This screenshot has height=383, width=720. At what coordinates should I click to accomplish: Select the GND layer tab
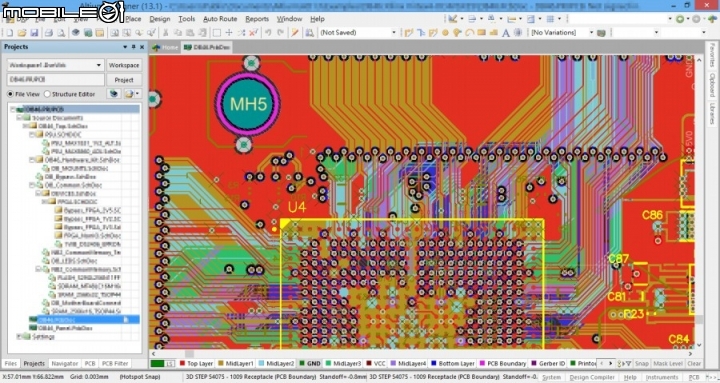(x=310, y=363)
